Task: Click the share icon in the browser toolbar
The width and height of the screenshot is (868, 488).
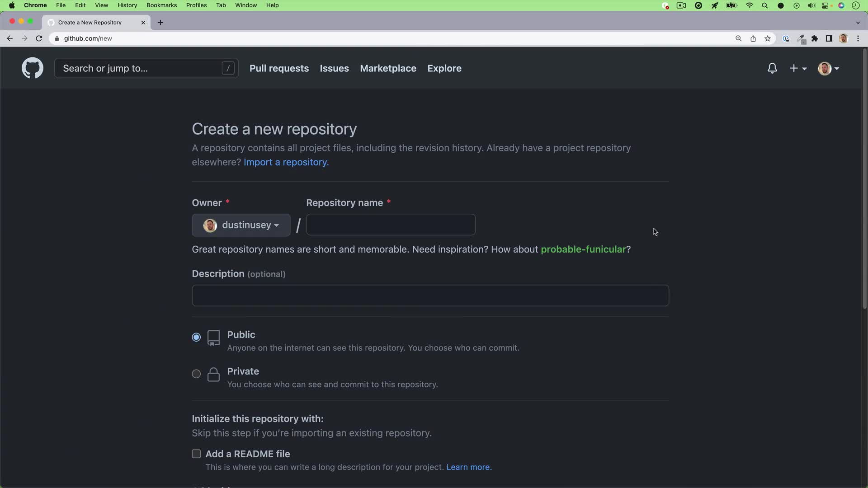Action: pyautogui.click(x=753, y=38)
